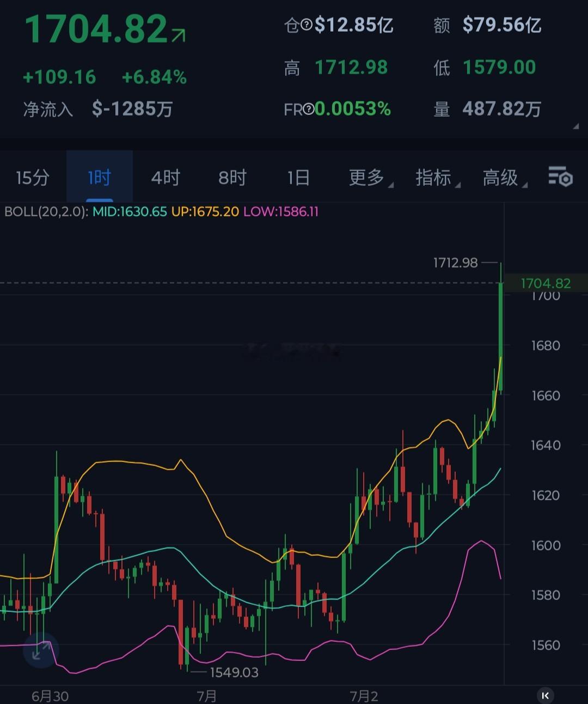588x704 pixels.
Task: Tap the 1580 price axis label
Action: 546,595
